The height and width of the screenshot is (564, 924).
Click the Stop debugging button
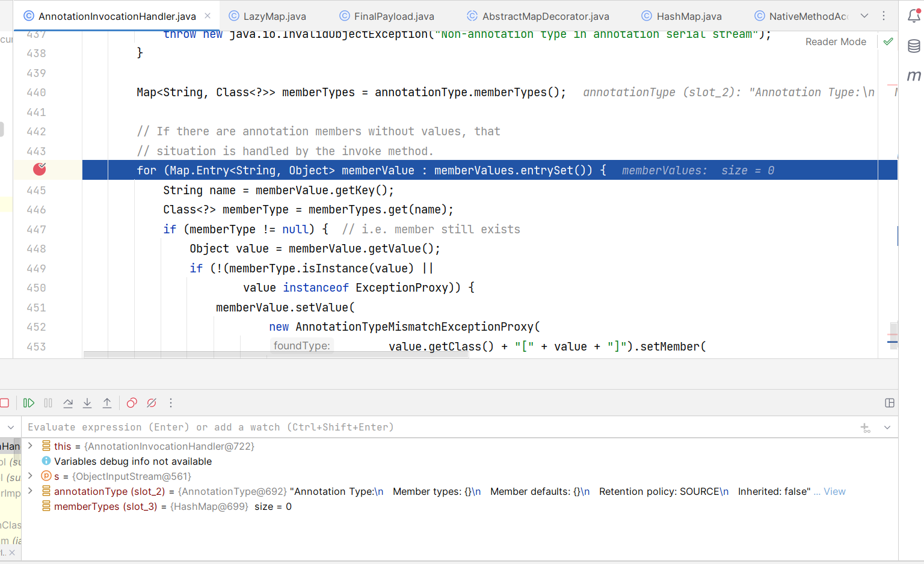(5, 403)
